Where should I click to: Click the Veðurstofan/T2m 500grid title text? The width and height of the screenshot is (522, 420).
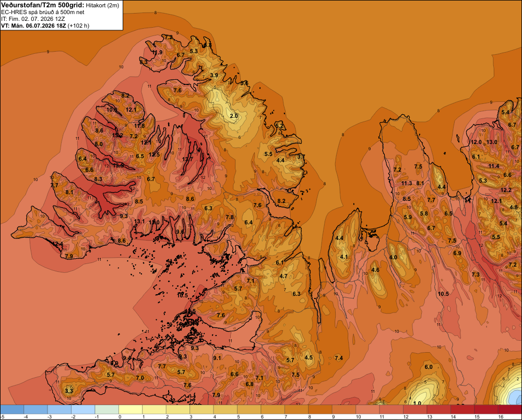point(43,5)
